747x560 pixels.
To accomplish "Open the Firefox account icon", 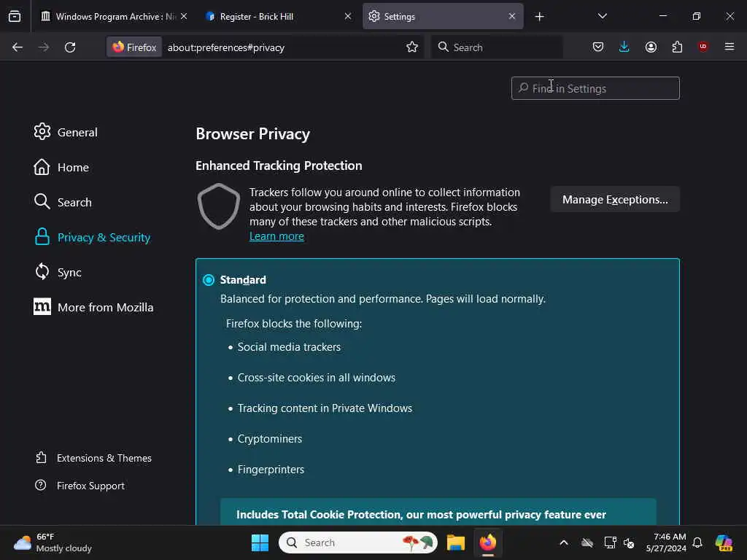I will tap(651, 47).
